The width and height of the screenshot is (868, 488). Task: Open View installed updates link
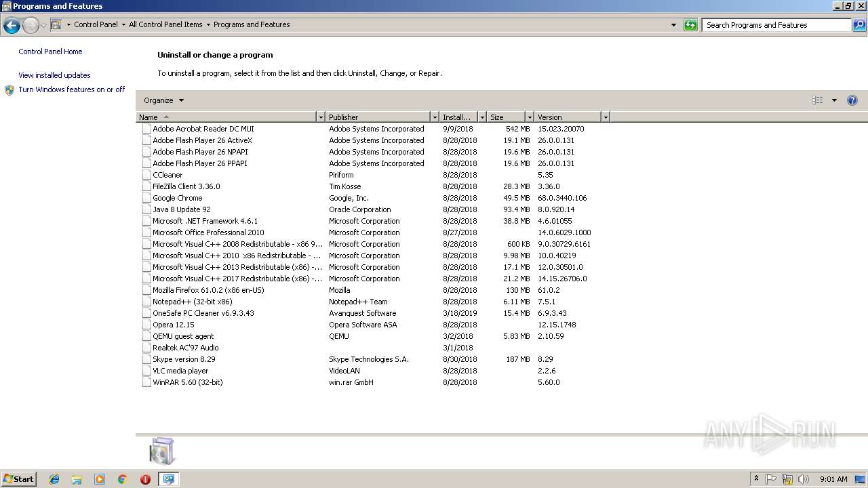[54, 75]
